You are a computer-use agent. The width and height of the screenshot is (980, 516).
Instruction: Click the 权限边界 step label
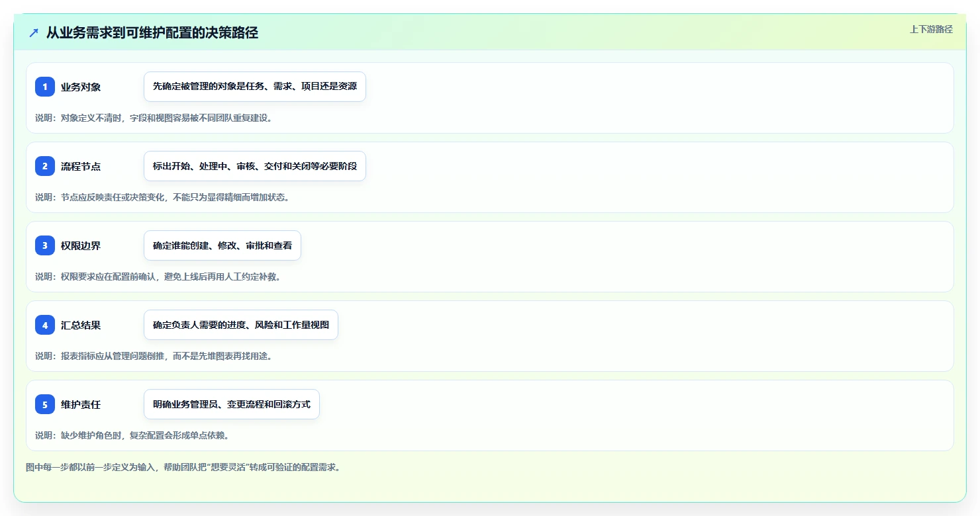tap(81, 245)
